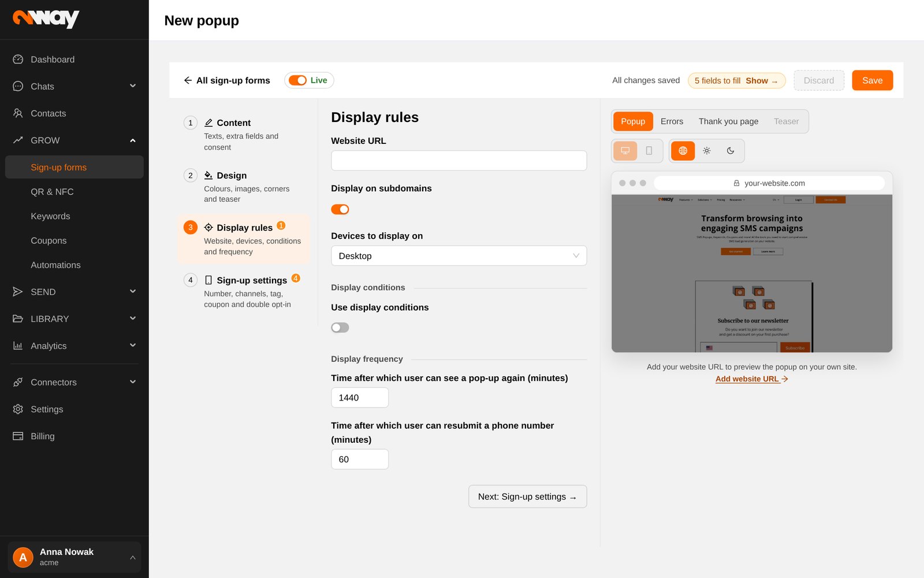Open QR & NFC menu item

tap(74, 192)
